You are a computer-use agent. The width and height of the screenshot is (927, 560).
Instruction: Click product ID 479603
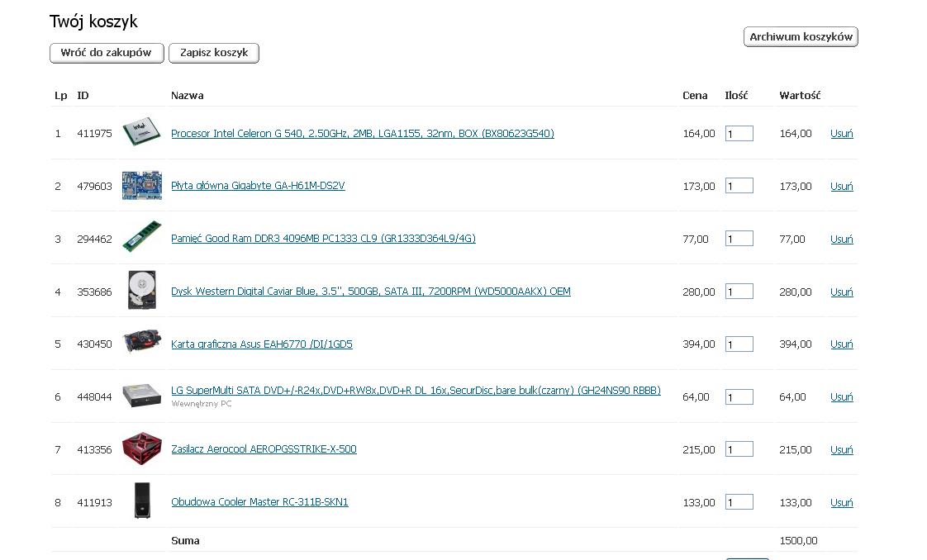pyautogui.click(x=94, y=186)
